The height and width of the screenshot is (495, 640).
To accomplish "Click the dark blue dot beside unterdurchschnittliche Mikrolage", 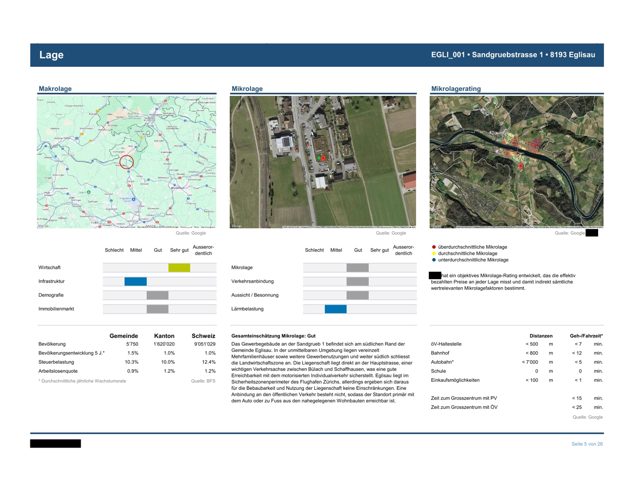I will 433,260.
